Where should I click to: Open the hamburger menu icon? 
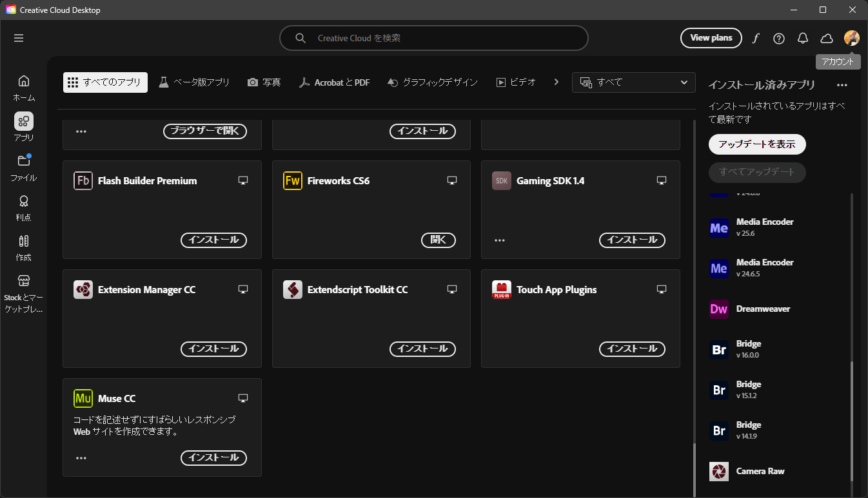(x=19, y=38)
